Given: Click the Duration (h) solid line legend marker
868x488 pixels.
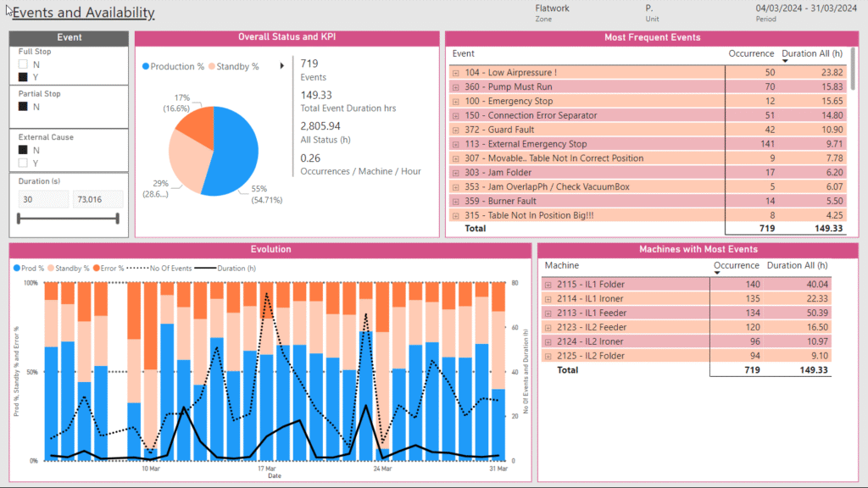Looking at the screenshot, I should 205,268.
